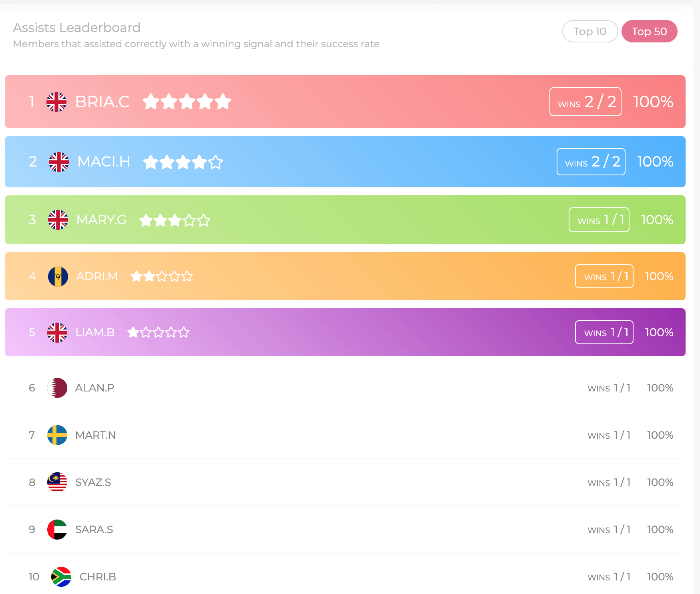This screenshot has height=594, width=700.
Task: Click the five-star rating of BRIA.C
Action: (x=187, y=102)
